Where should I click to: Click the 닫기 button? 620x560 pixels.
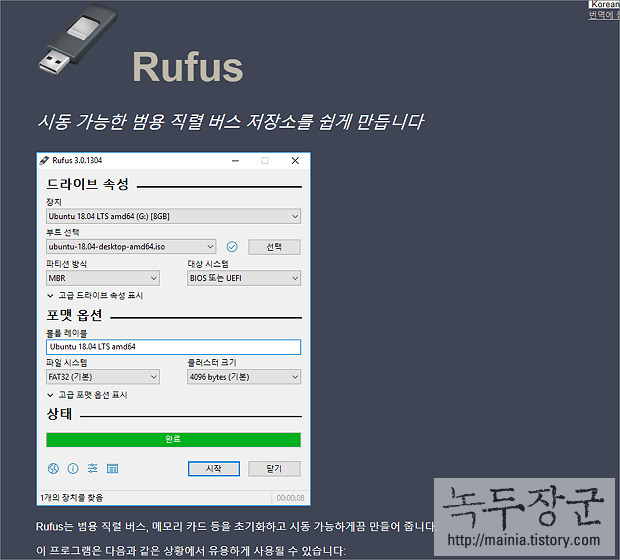(274, 469)
